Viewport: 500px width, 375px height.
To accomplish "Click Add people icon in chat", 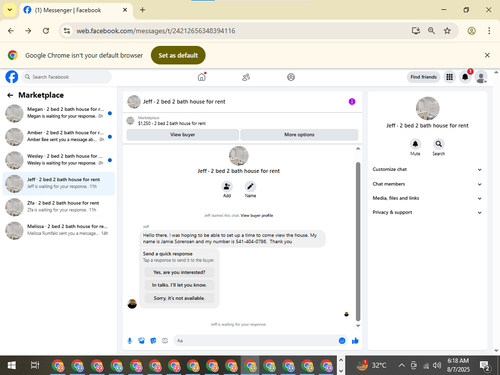I will click(227, 186).
